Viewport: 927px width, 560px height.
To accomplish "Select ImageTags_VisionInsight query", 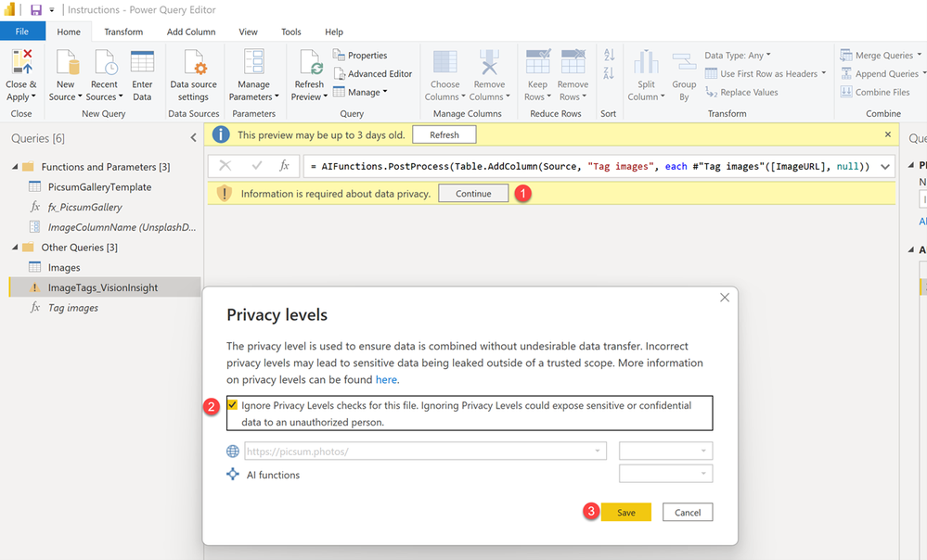I will (x=105, y=287).
